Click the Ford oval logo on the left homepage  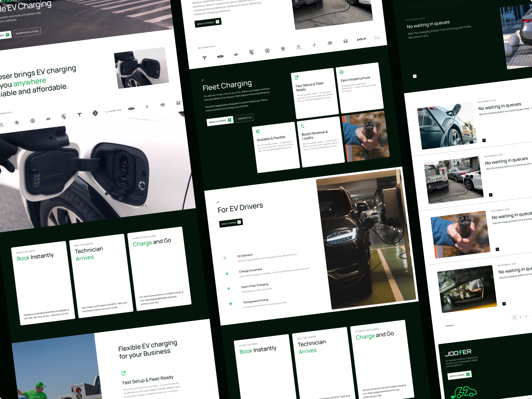point(131,109)
